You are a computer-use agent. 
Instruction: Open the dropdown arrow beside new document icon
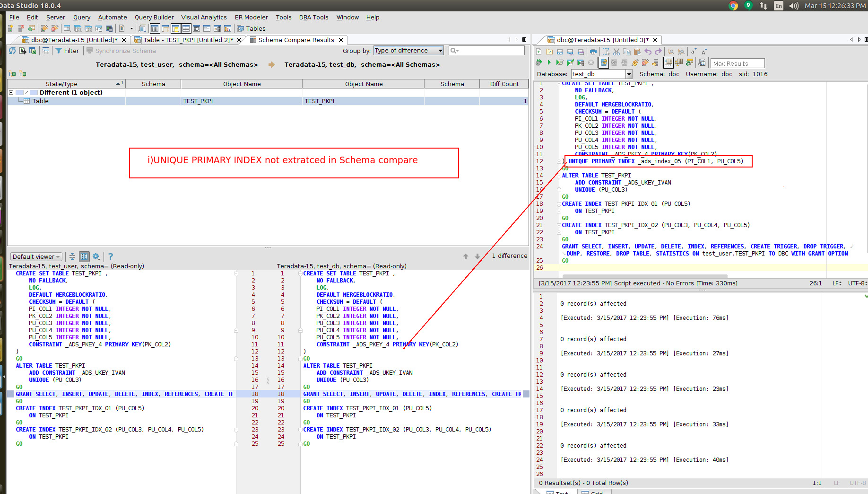(x=131, y=28)
